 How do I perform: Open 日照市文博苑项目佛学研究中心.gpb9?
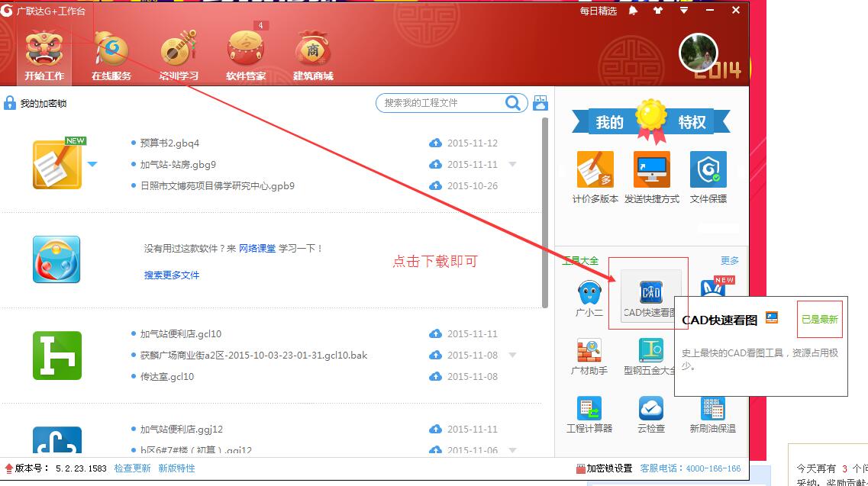pyautogui.click(x=217, y=186)
